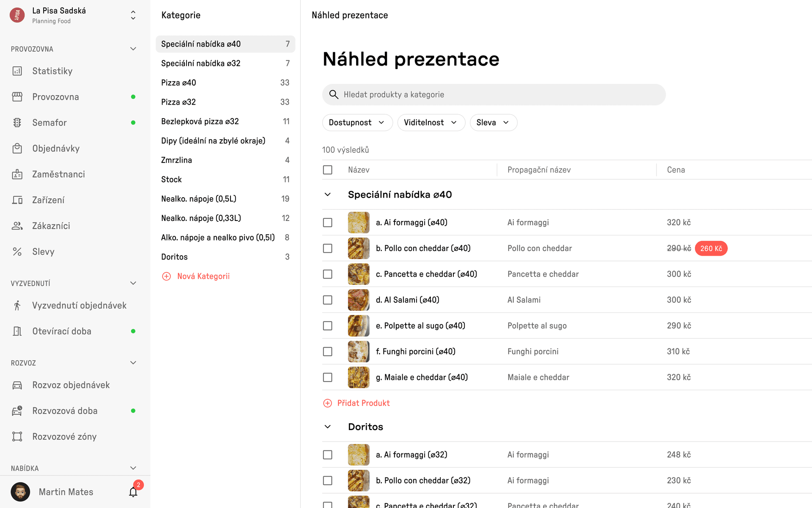Open the Statistiky chart icon
The width and height of the screenshot is (812, 508).
pos(17,71)
